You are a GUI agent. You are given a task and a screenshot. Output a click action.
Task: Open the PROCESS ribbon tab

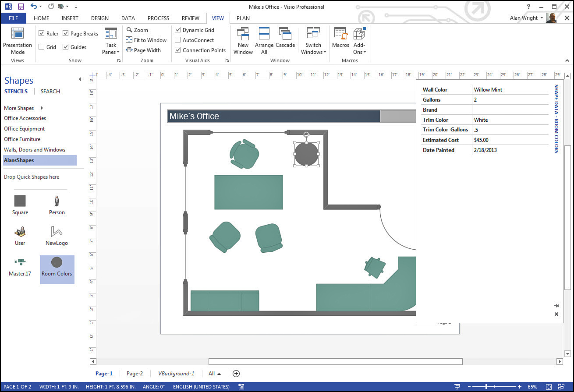[x=158, y=18]
